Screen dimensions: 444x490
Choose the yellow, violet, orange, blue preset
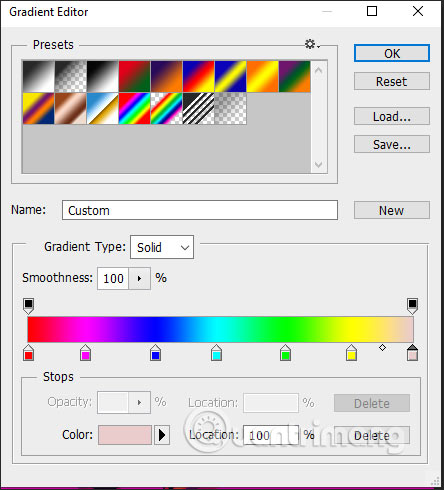tap(39, 109)
